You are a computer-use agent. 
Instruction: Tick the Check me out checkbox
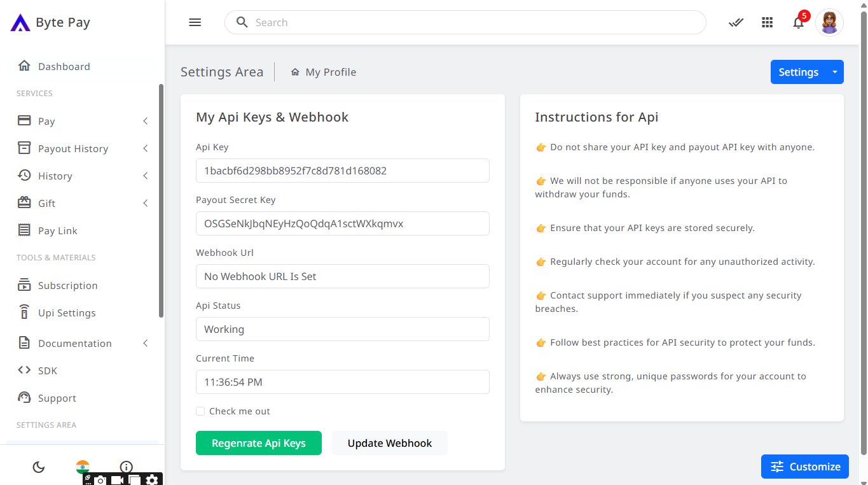point(200,411)
